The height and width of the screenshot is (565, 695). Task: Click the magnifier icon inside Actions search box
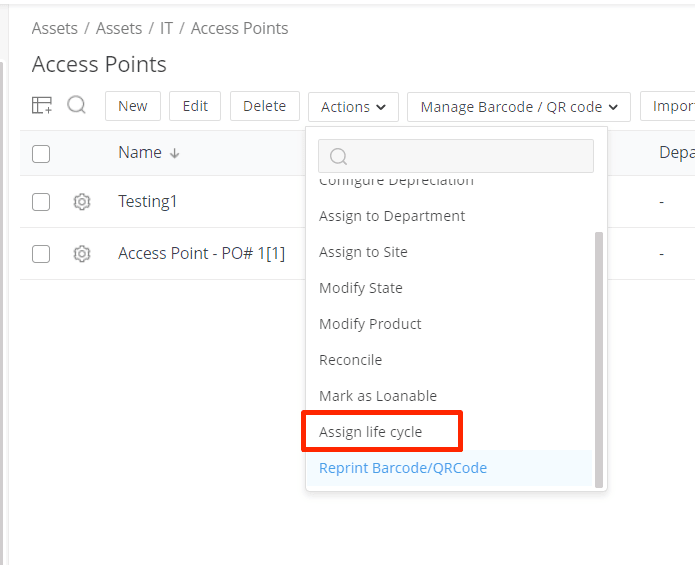(x=338, y=156)
